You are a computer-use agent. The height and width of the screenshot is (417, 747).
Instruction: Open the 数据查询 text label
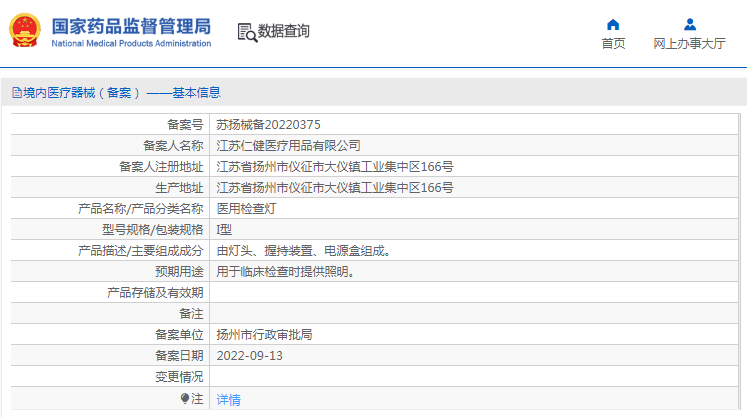point(284,32)
